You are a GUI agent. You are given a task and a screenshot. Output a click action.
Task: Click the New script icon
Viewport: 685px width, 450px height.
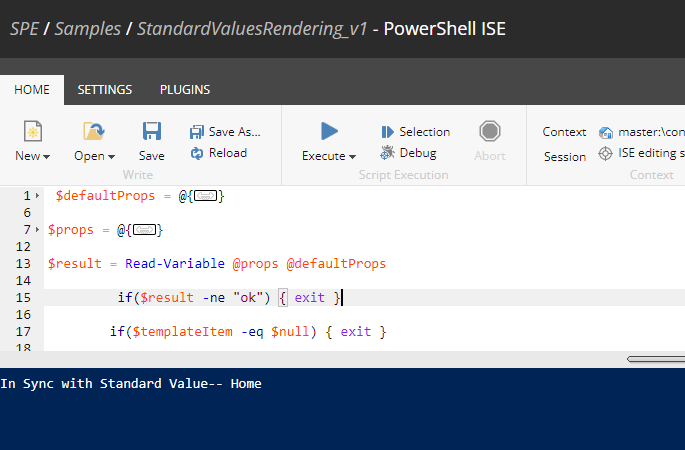point(33,131)
